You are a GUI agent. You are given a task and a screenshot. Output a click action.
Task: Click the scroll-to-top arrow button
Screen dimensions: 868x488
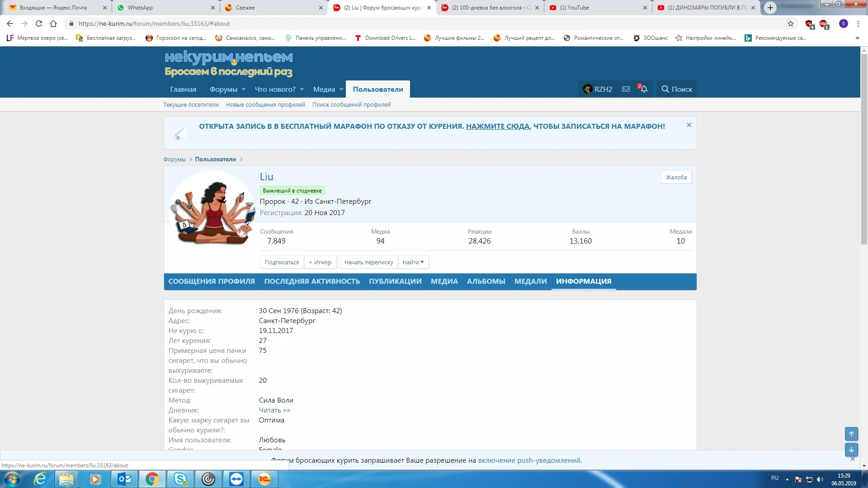tap(851, 434)
